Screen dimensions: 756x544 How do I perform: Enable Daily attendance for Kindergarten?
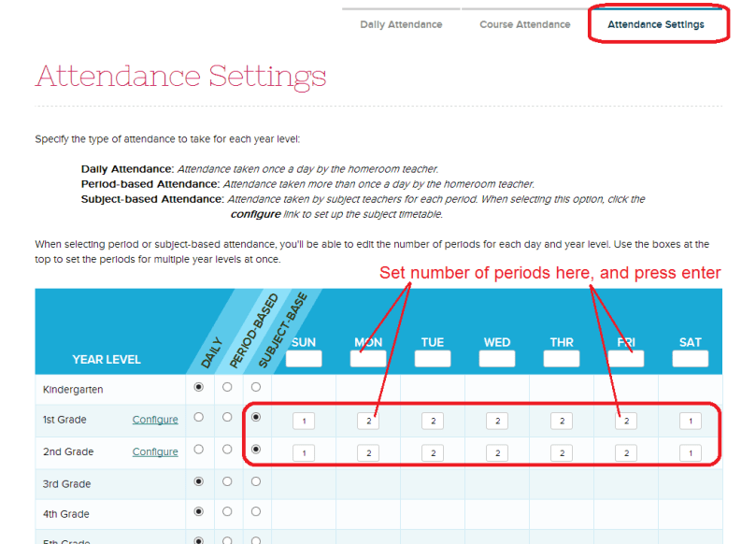[199, 387]
